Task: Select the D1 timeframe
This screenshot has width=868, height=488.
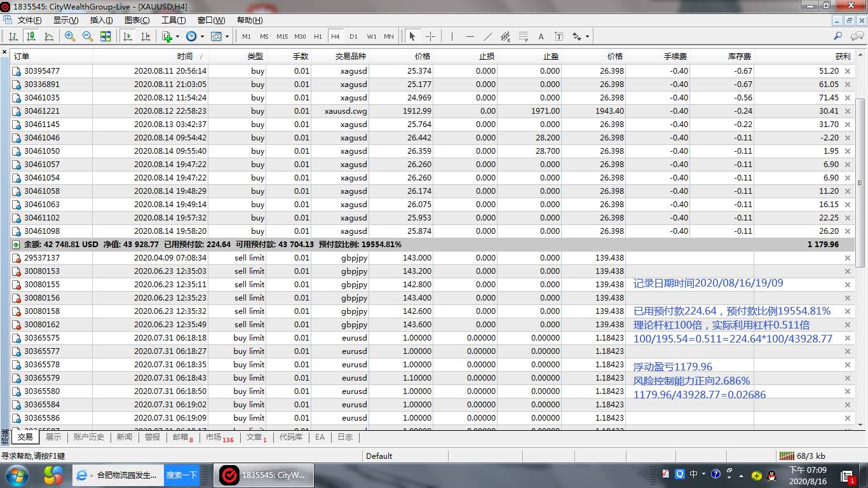Action: [354, 36]
